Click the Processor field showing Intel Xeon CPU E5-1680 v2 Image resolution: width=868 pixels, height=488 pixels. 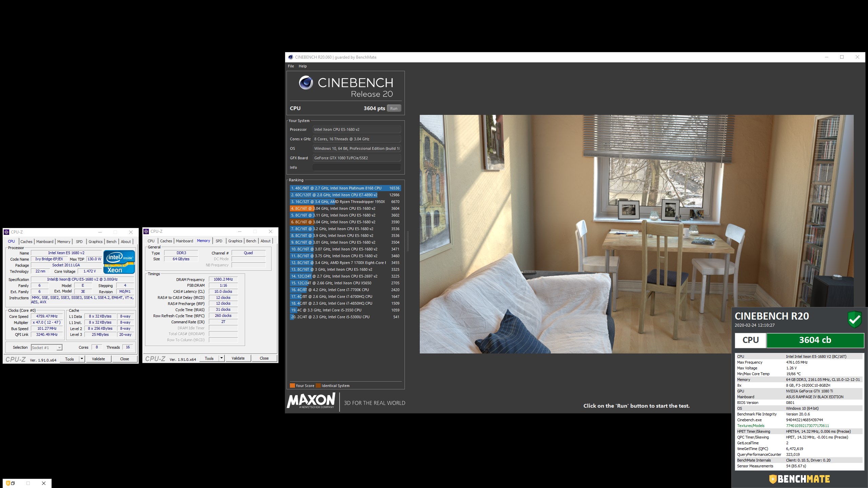(357, 129)
